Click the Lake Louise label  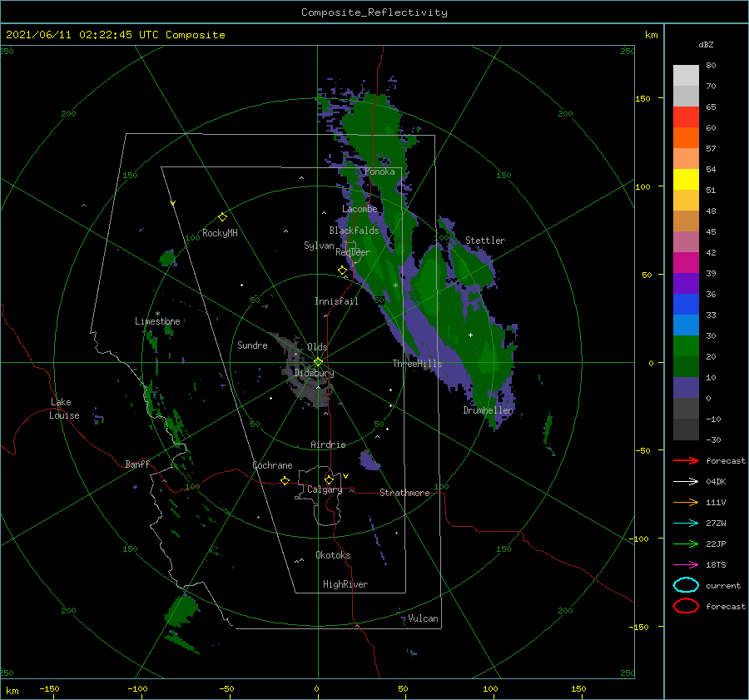[x=64, y=409]
